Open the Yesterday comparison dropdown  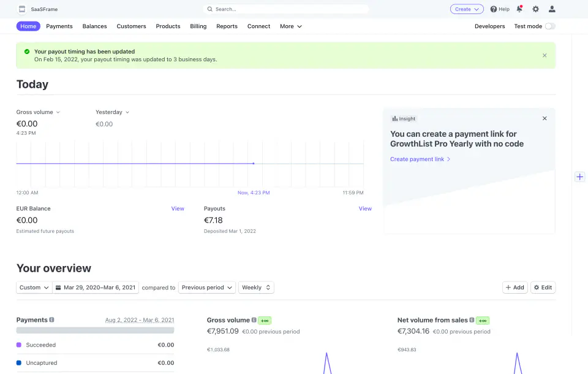click(112, 112)
